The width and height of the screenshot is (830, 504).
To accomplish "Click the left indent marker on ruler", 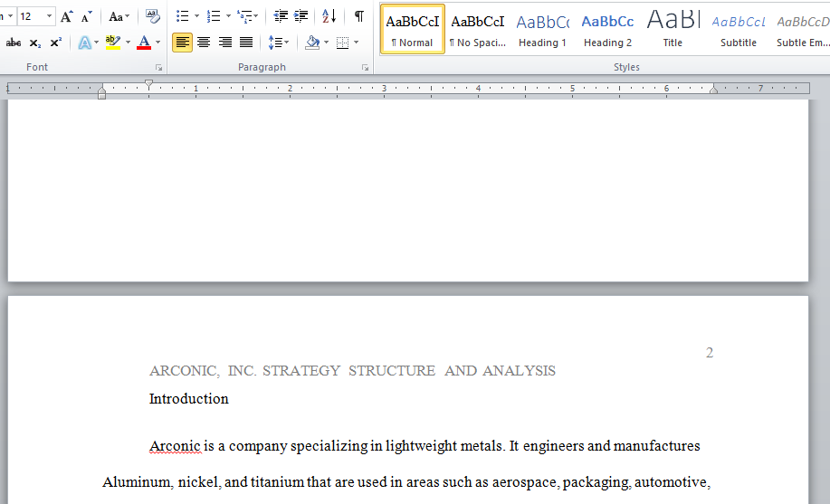I will tap(101, 94).
